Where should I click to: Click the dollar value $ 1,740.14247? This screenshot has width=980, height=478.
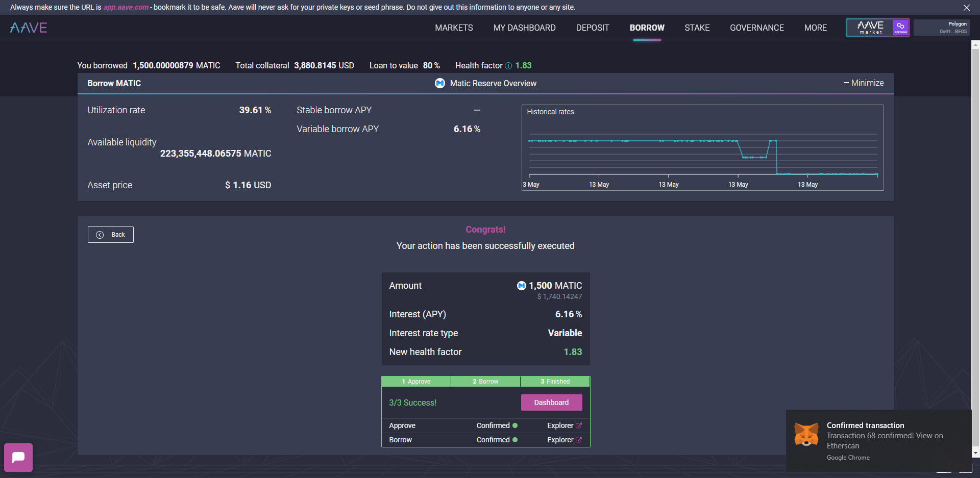[x=559, y=296]
